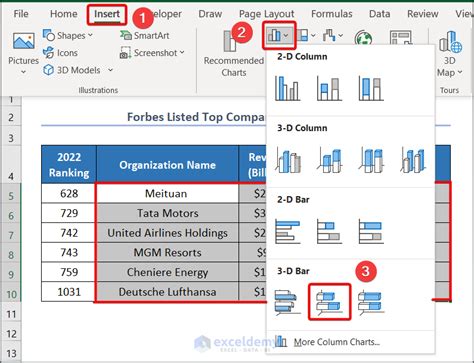Insert a SmartArt graphic
This screenshot has height=363, width=474.
(x=145, y=35)
